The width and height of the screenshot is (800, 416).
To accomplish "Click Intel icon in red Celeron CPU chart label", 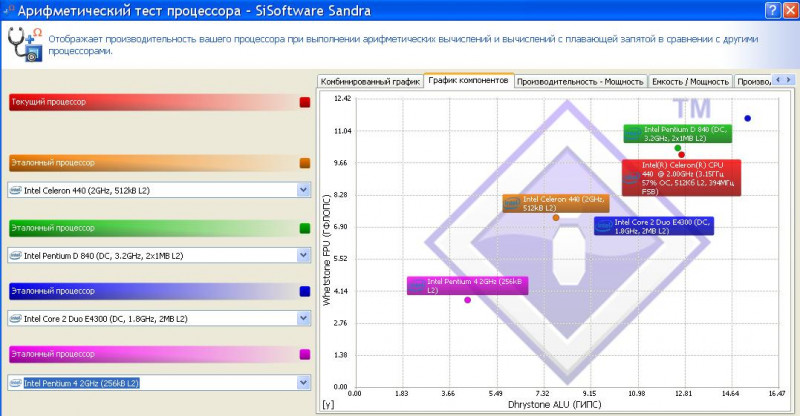I will click(x=631, y=178).
